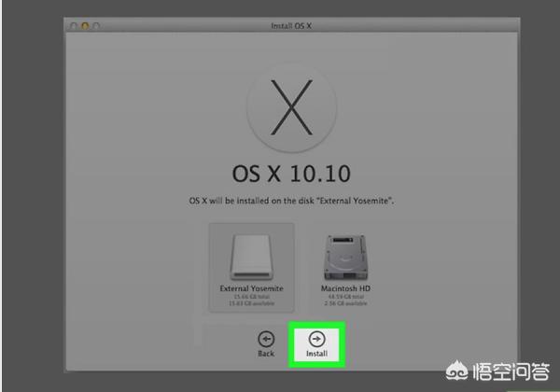Click the 'External Yosemite' disk label
The width and height of the screenshot is (560, 392).
click(x=251, y=288)
